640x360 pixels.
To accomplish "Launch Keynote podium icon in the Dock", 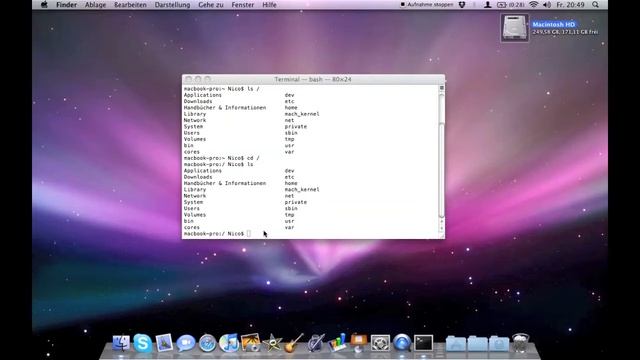I will 359,343.
